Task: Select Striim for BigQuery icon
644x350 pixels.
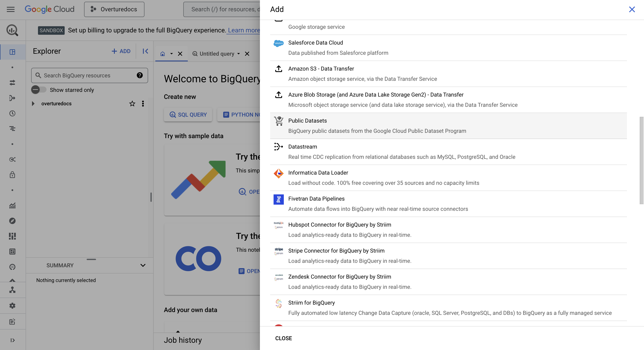Action: 278,303
